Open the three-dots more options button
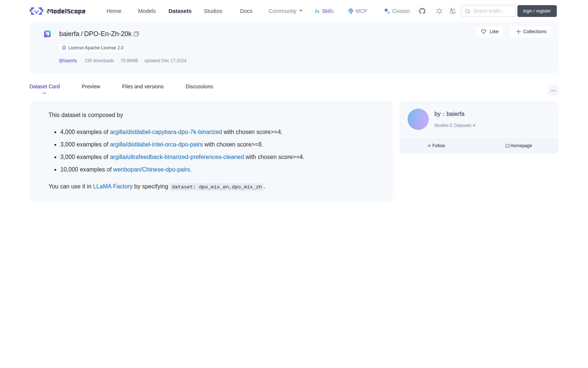The width and height of the screenshot is (588, 368). point(553,90)
